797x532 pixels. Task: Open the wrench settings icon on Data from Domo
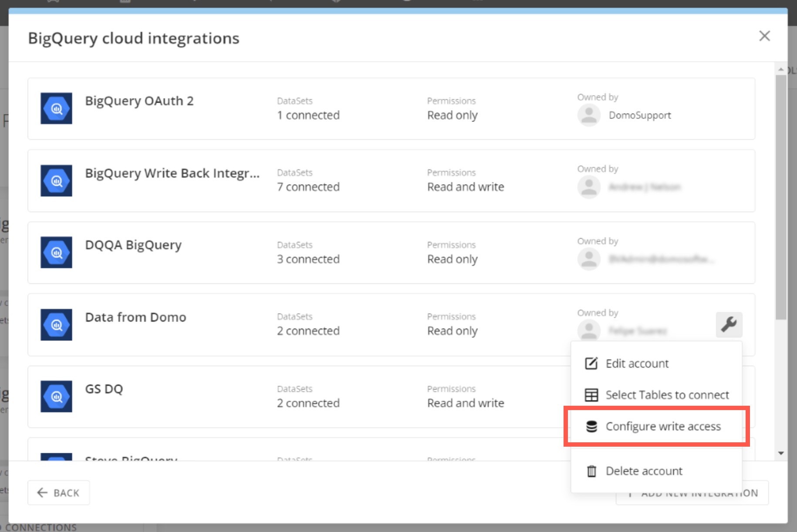click(729, 324)
